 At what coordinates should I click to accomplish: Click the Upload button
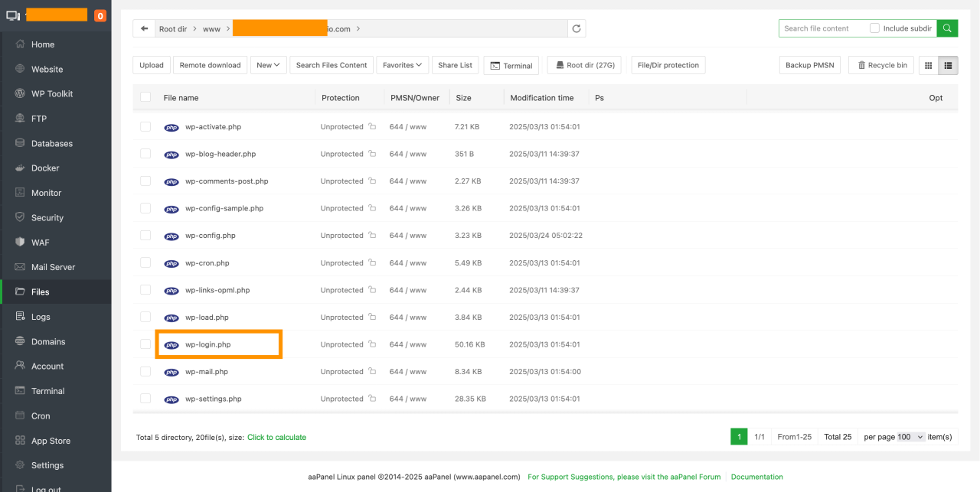tap(152, 66)
